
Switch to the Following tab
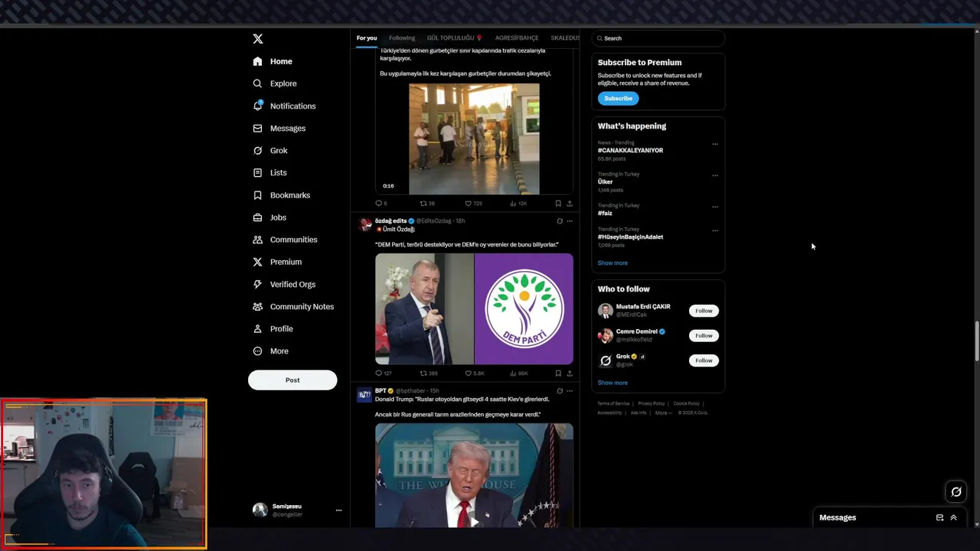pyautogui.click(x=402, y=38)
